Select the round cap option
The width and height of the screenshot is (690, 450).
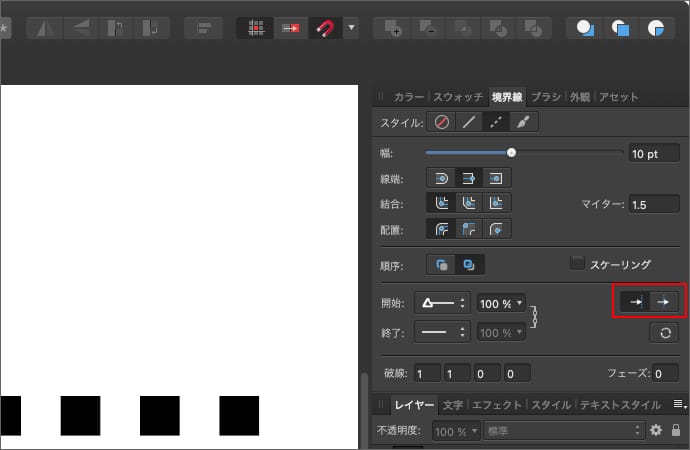(442, 177)
